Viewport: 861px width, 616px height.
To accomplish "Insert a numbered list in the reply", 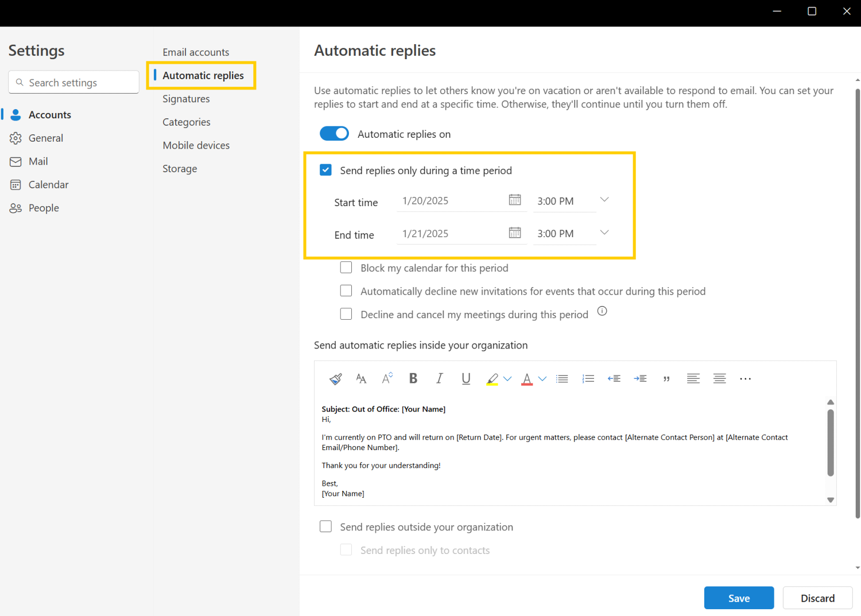I will pyautogui.click(x=588, y=378).
